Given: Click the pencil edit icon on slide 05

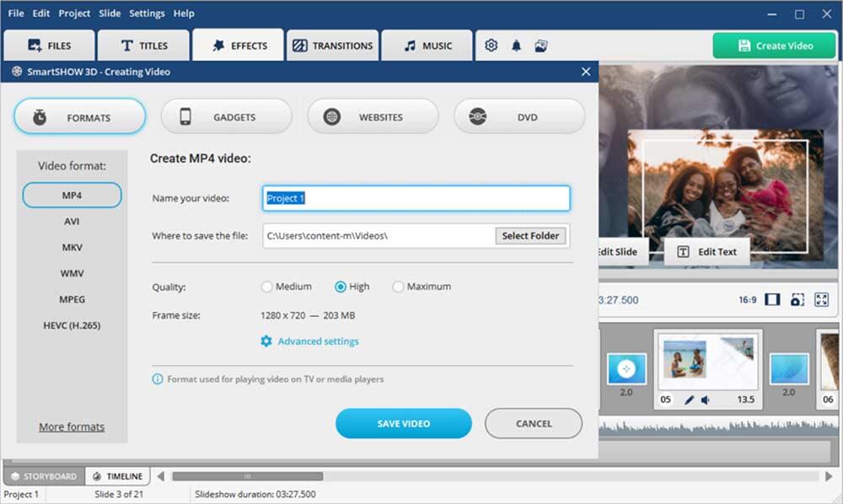Looking at the screenshot, I should pyautogui.click(x=689, y=399).
